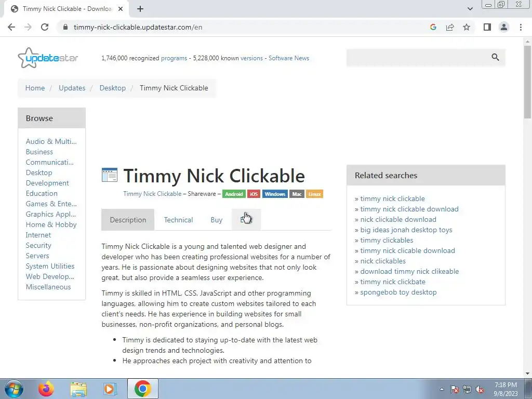This screenshot has height=399, width=532.
Task: Open the versions link in header
Action: 251,58
